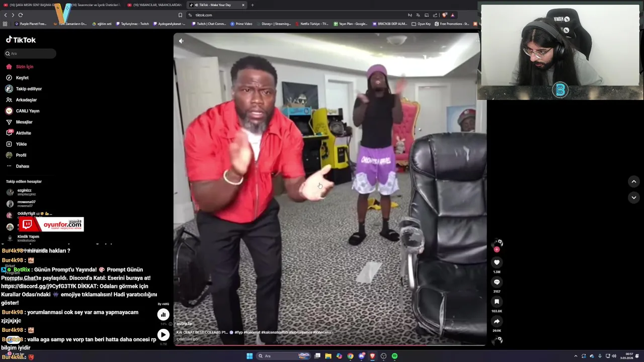Reload the page

point(21,15)
